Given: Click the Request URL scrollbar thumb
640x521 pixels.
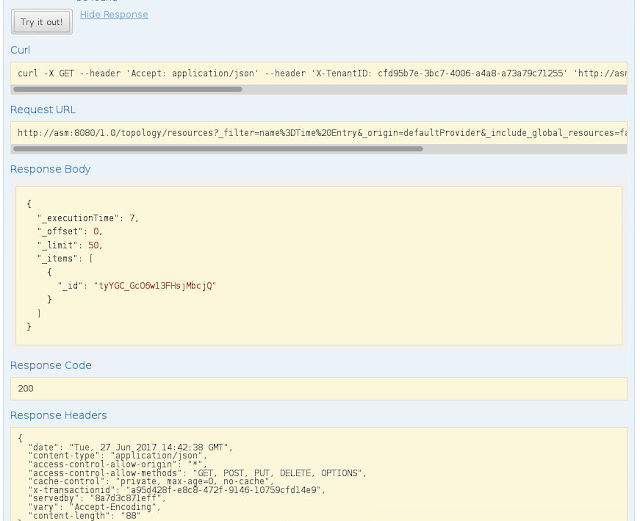Looking at the screenshot, I should [218, 149].
